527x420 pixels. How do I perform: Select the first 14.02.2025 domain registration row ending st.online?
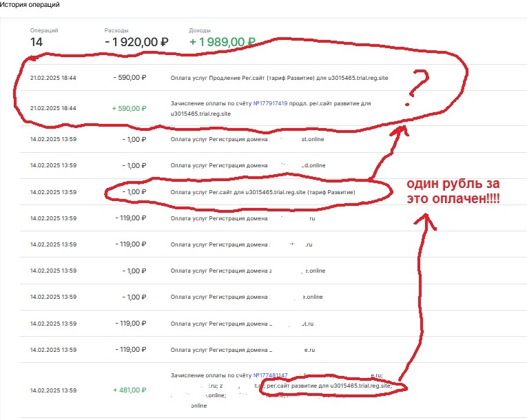click(273, 139)
